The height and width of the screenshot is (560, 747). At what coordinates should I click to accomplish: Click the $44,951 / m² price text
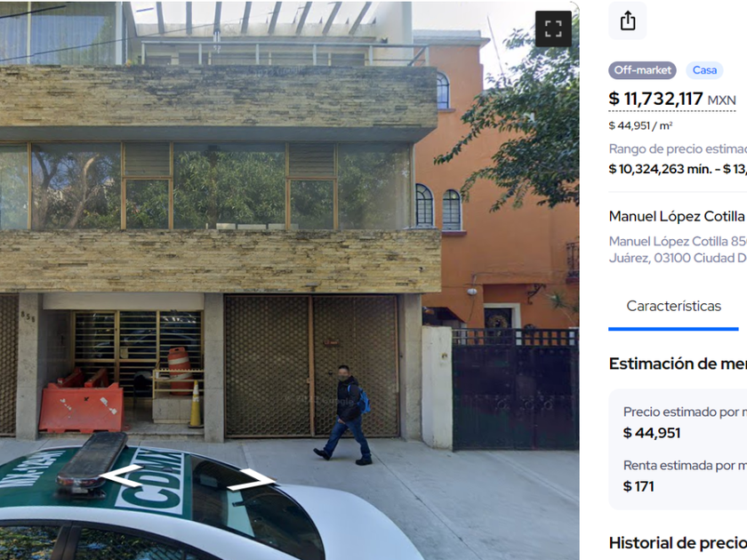[640, 125]
